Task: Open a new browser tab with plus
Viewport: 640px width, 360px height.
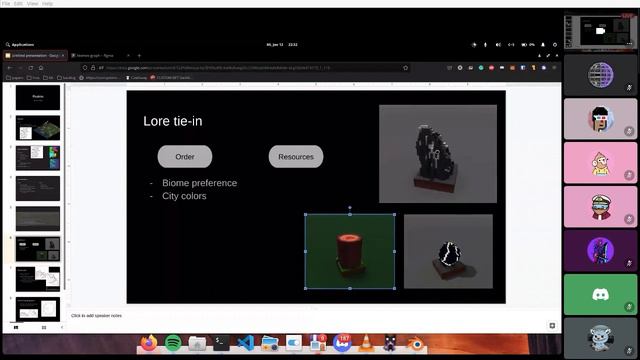Action: [x=139, y=56]
